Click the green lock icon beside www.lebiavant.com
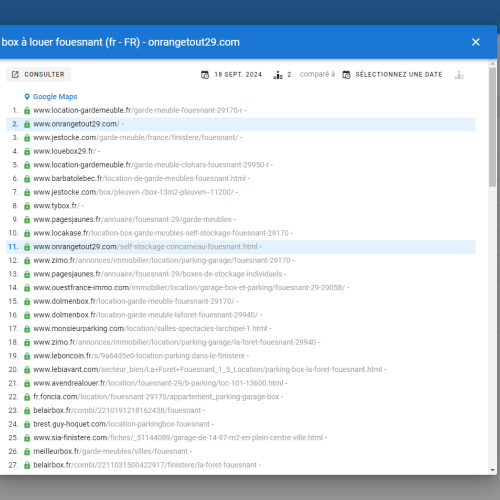The width and height of the screenshot is (500, 500). click(27, 370)
